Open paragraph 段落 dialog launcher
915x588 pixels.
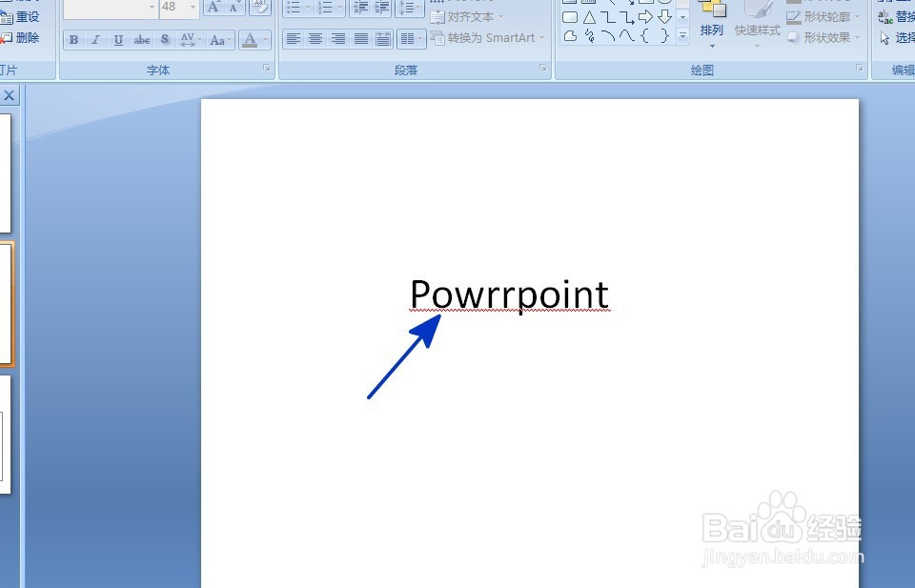click(543, 69)
